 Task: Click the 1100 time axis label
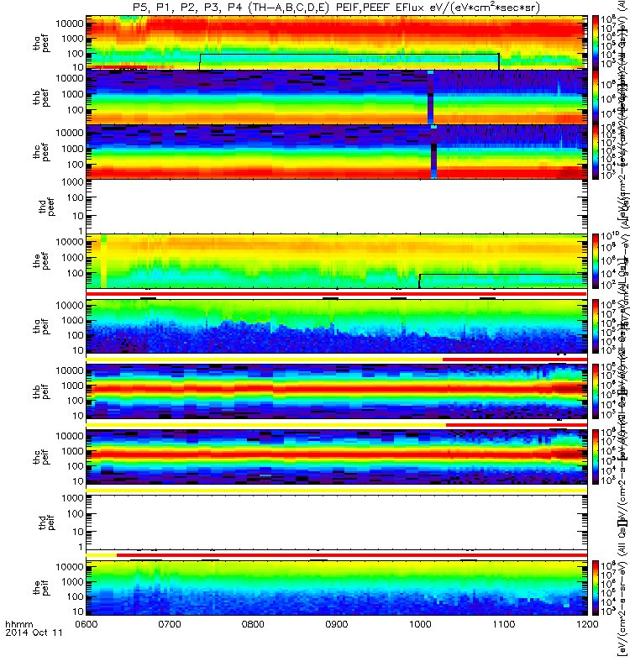coord(504,624)
